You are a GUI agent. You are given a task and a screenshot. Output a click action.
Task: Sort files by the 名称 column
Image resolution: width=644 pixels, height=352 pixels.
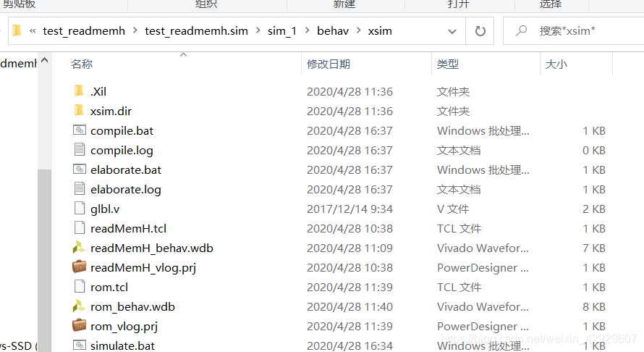(x=81, y=64)
